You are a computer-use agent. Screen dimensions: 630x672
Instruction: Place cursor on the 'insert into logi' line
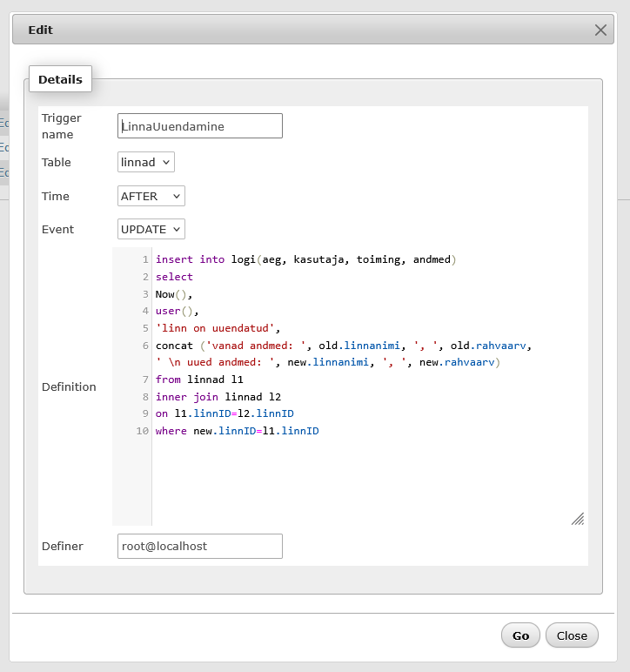(x=305, y=259)
